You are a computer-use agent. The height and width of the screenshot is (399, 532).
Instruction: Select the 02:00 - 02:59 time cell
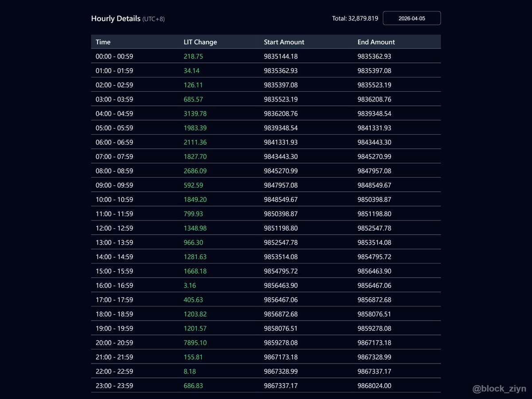click(x=114, y=85)
